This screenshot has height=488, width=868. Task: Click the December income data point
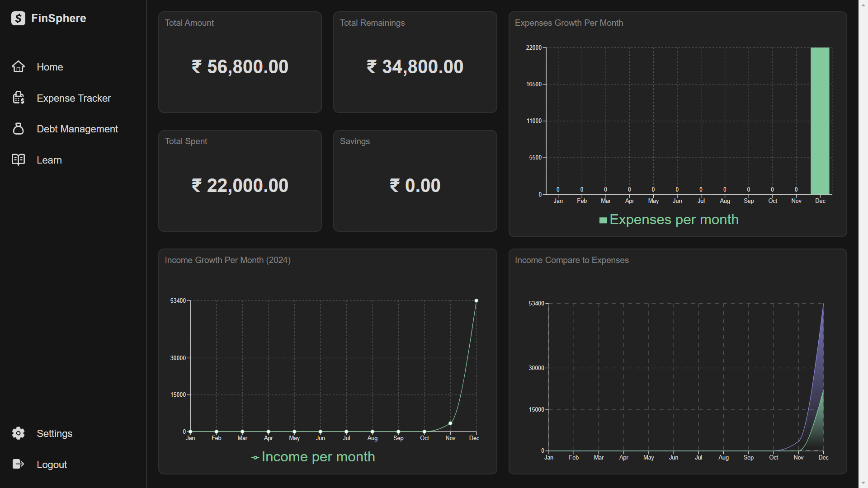pos(476,300)
